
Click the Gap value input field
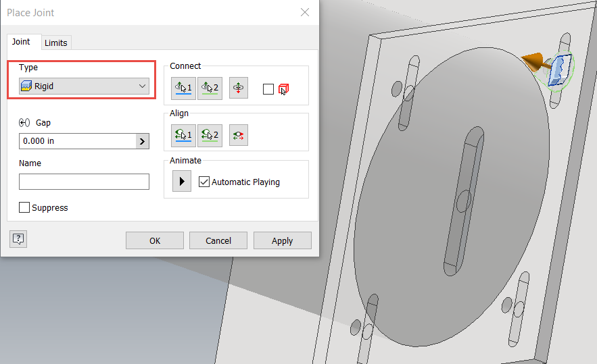pos(78,141)
